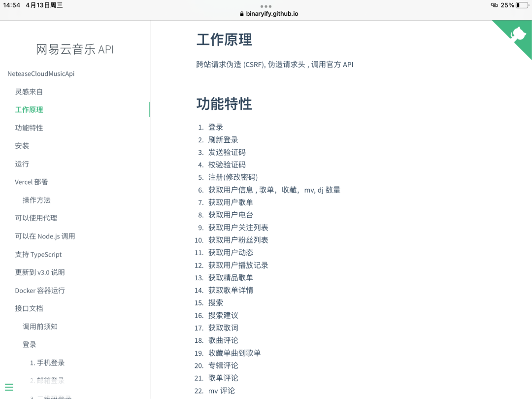The height and width of the screenshot is (399, 532).
Task: Open the 网易云音乐 API sidebar title
Action: tap(75, 50)
